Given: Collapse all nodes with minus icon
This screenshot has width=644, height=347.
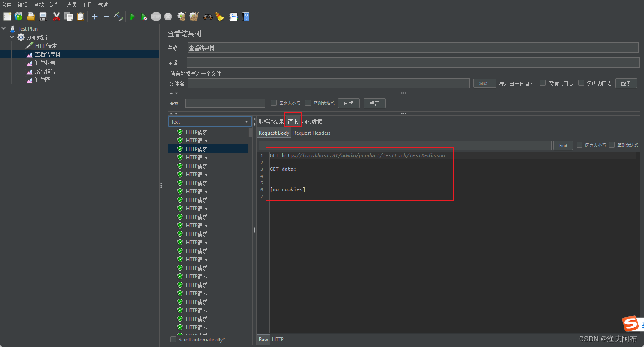Looking at the screenshot, I should [106, 17].
